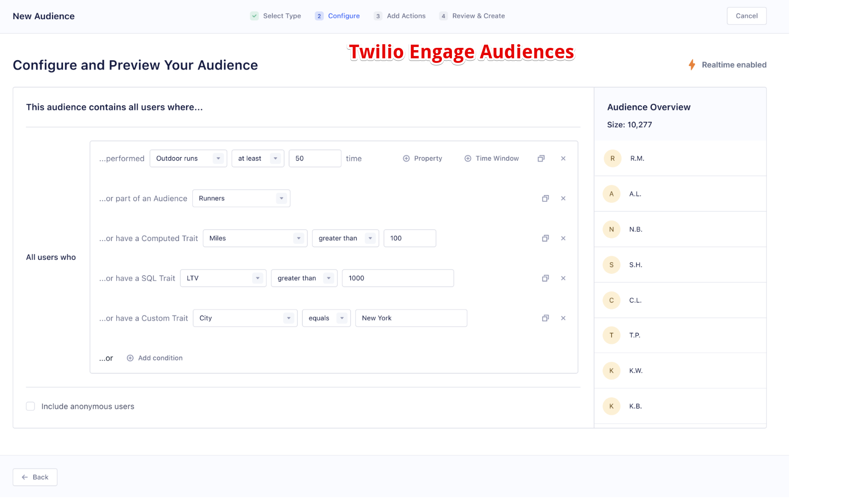Remove the Outdoor runs performed condition
The width and height of the screenshot is (862, 504).
pyautogui.click(x=563, y=159)
